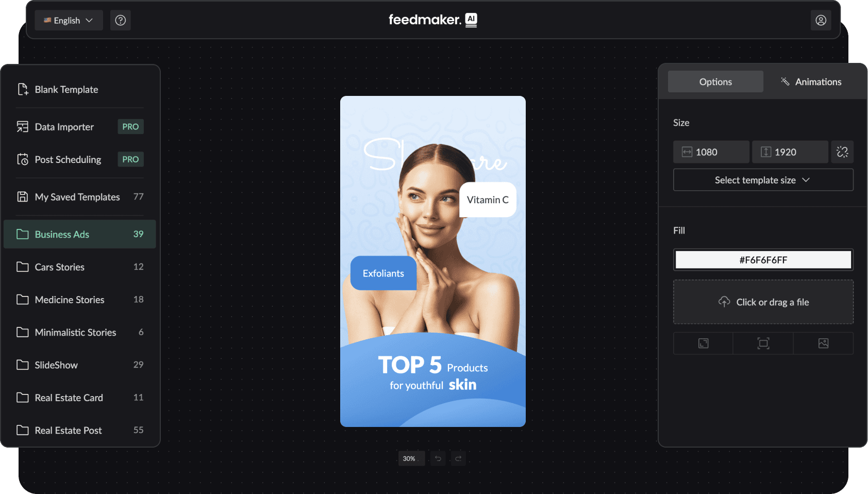The height and width of the screenshot is (494, 868).
Task: Click the #F6F6F6FF fill color swatch
Action: 763,260
